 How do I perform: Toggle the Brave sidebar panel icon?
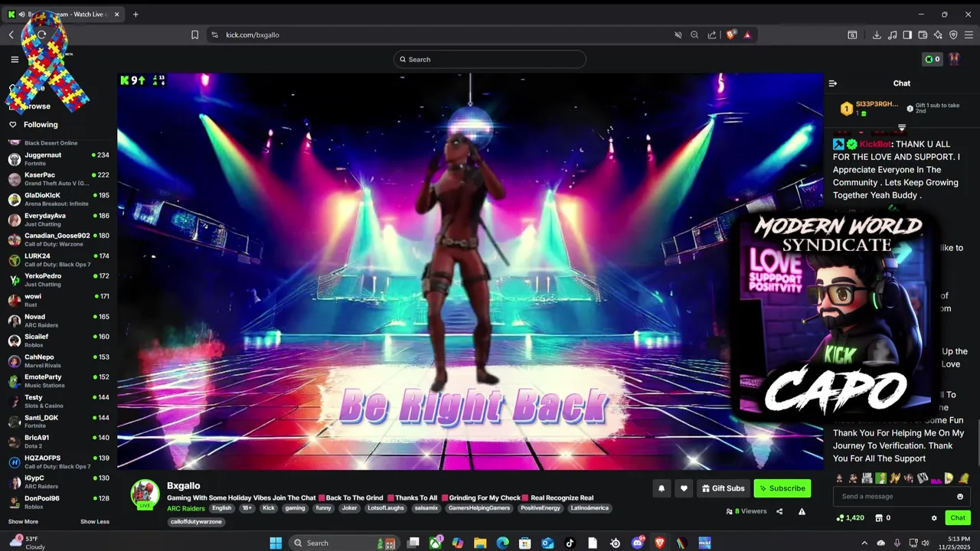(907, 34)
